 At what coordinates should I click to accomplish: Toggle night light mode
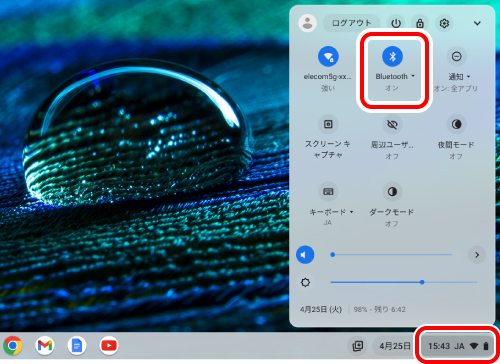pyautogui.click(x=456, y=124)
